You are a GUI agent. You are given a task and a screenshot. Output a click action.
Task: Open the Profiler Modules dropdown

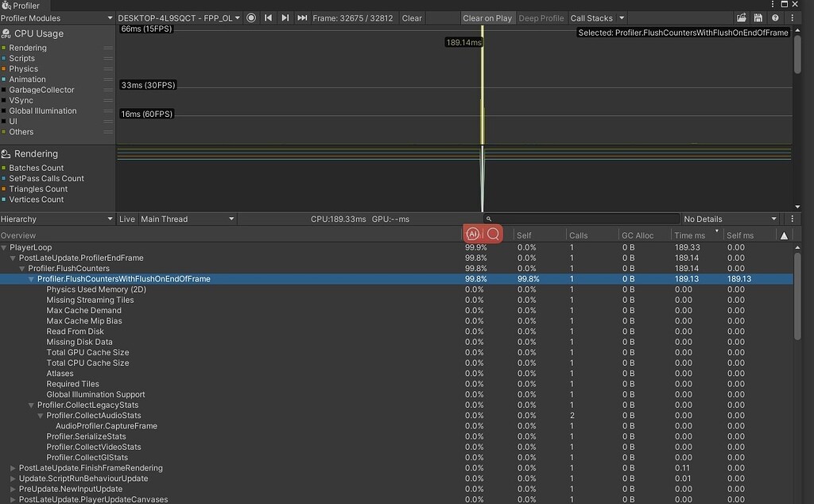pyautogui.click(x=56, y=17)
